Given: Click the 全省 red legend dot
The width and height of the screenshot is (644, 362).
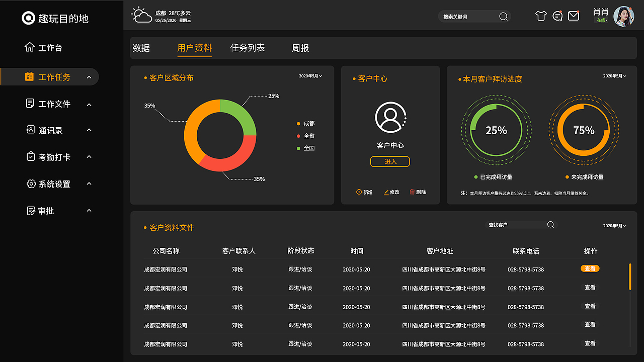Looking at the screenshot, I should click(x=298, y=136).
